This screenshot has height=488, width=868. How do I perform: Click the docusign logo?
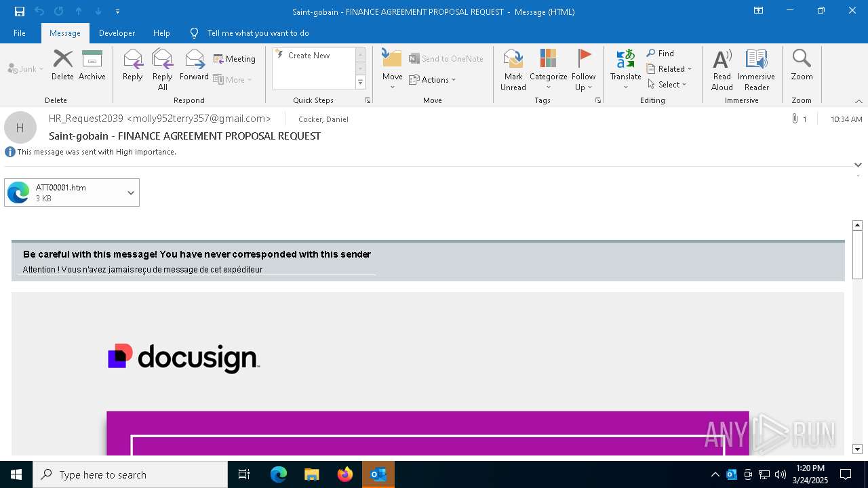pyautogui.click(x=184, y=357)
